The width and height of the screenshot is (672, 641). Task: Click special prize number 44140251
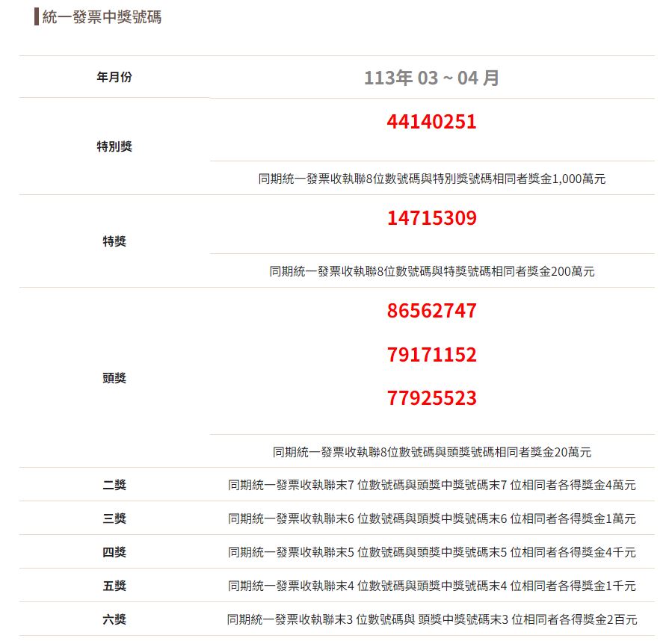[x=431, y=122]
